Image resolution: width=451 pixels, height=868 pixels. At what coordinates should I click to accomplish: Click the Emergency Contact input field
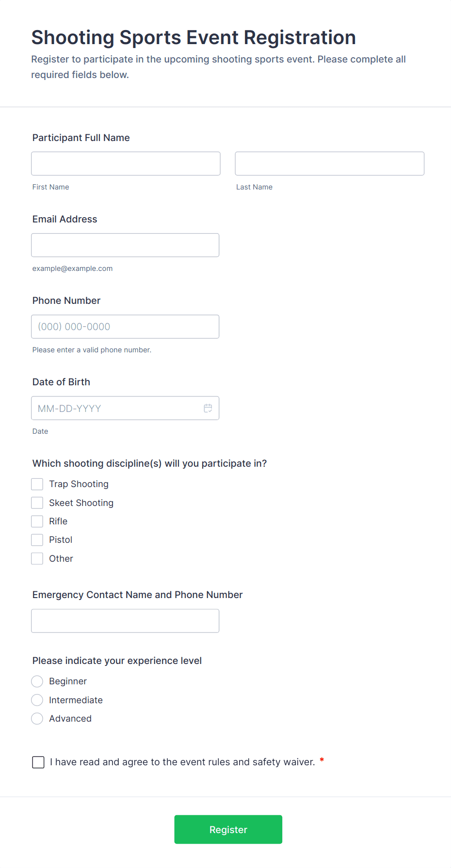125,621
